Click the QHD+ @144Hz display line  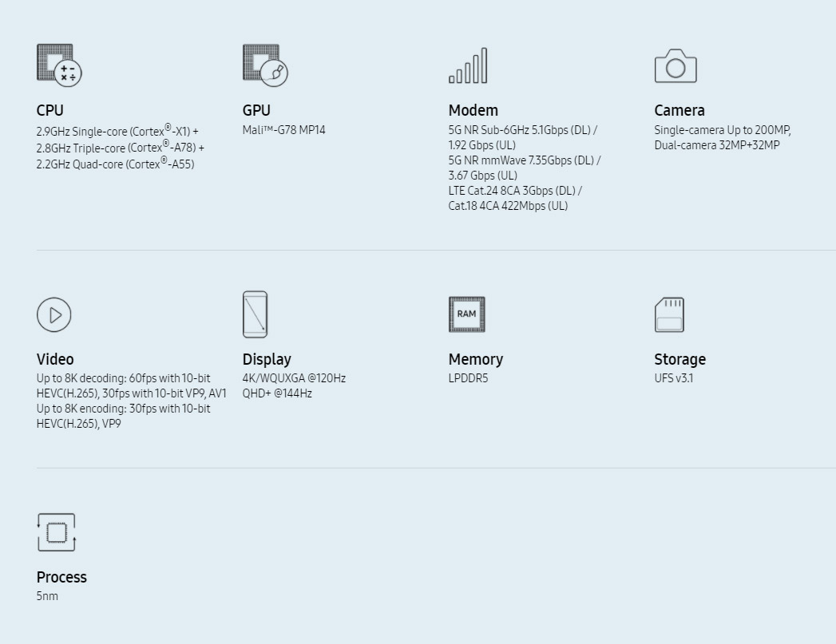point(277,393)
